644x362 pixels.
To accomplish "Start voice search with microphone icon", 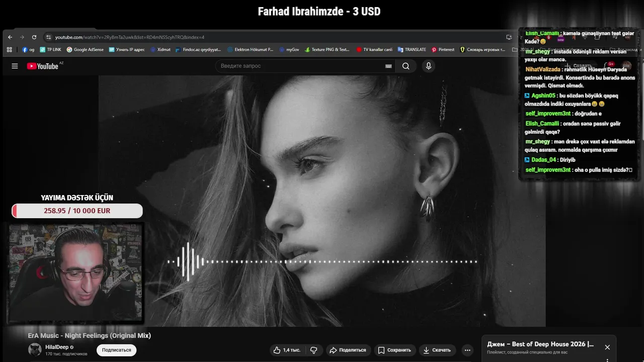I will [428, 66].
